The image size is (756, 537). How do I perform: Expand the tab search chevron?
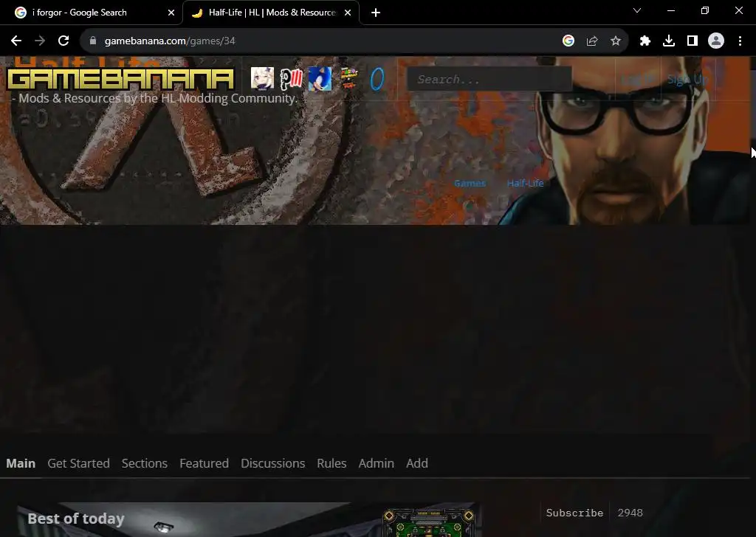[x=637, y=10]
